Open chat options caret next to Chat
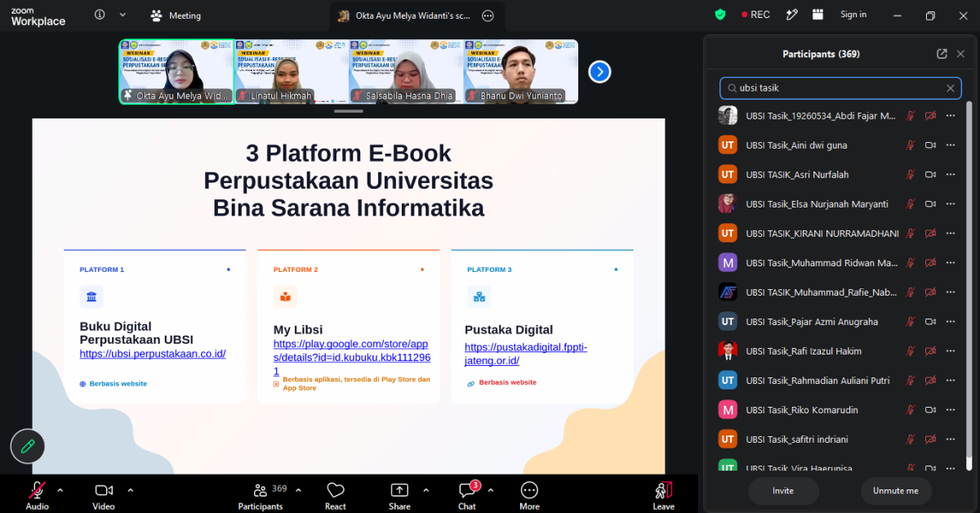Screen dimensions: 980x513 [490, 490]
